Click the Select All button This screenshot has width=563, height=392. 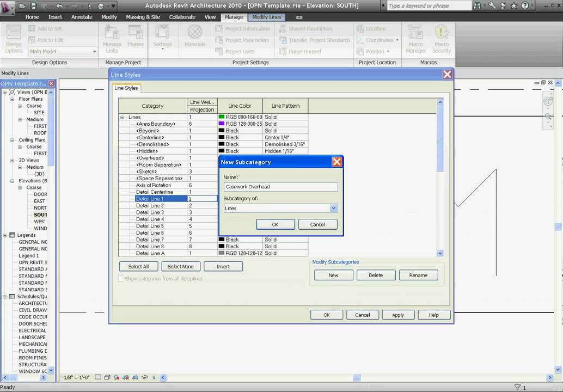[x=138, y=266]
